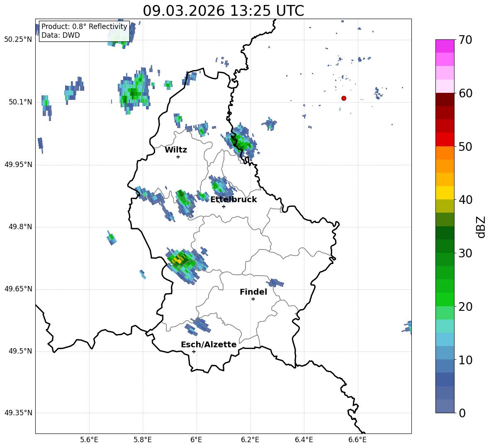Click the dark maroon colorbar segment below 60
The height and width of the screenshot is (448, 491).
point(445,99)
